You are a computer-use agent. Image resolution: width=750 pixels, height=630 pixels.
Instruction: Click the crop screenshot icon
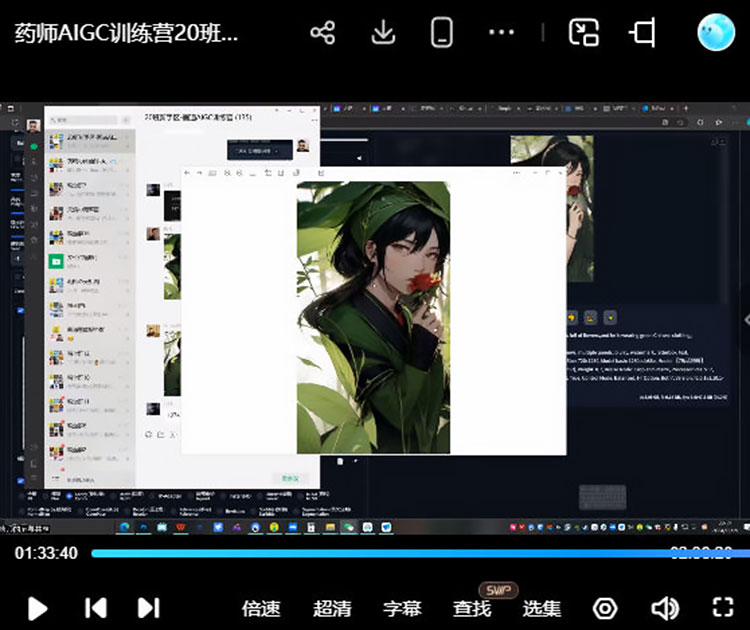(x=643, y=33)
